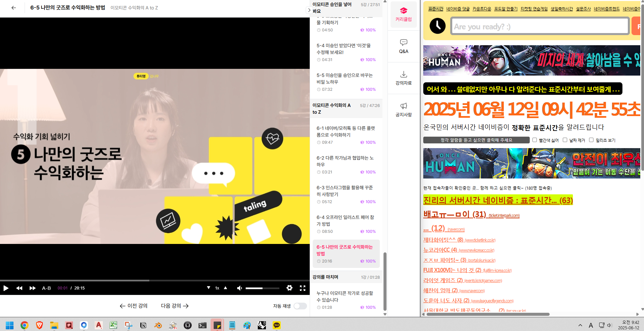Toggle the 자동 재생 autoplay switch
644x331 pixels.
point(300,306)
